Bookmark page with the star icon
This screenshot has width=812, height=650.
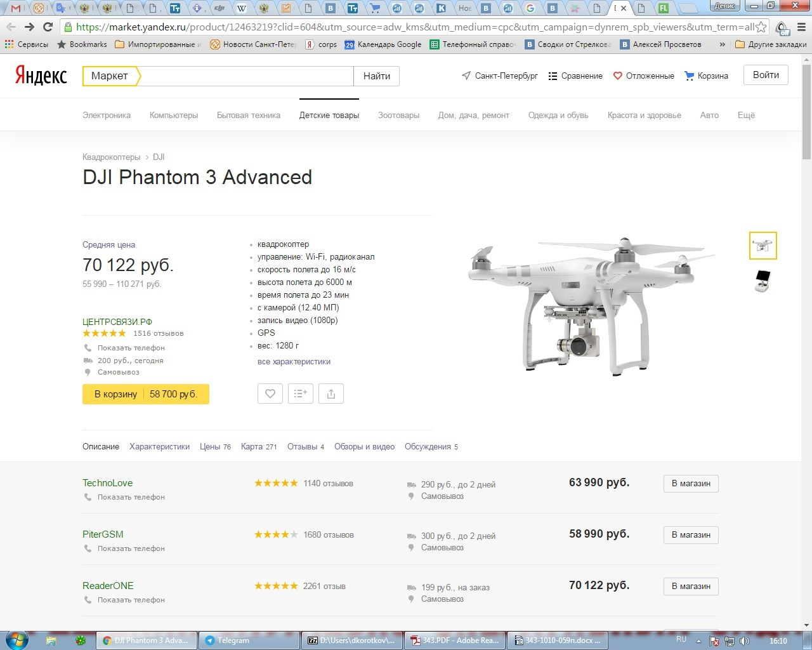(x=761, y=27)
